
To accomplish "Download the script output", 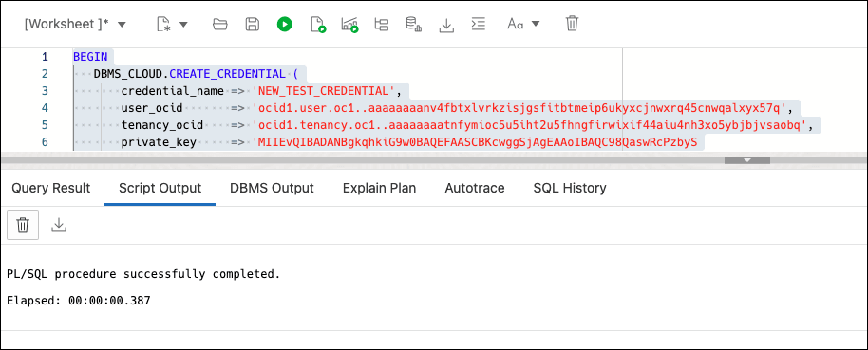I will click(x=59, y=225).
